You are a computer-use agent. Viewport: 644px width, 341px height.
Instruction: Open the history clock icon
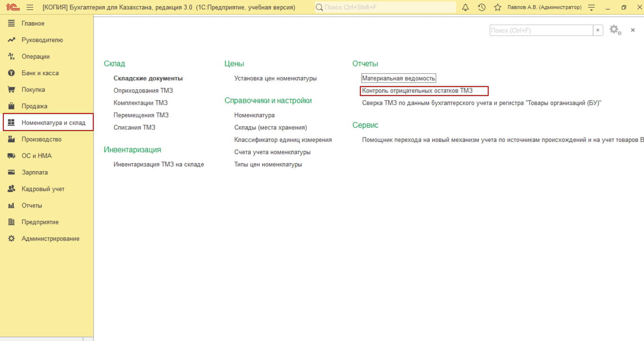coord(482,8)
